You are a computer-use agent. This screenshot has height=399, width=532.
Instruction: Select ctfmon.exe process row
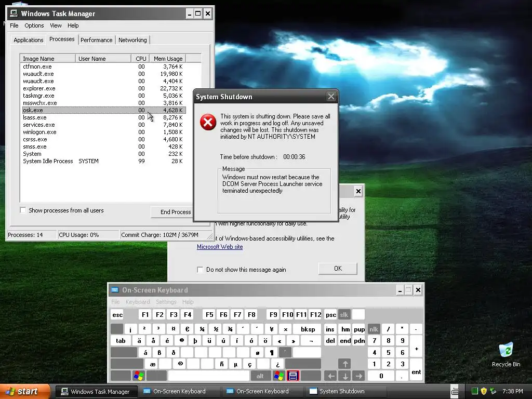point(103,66)
